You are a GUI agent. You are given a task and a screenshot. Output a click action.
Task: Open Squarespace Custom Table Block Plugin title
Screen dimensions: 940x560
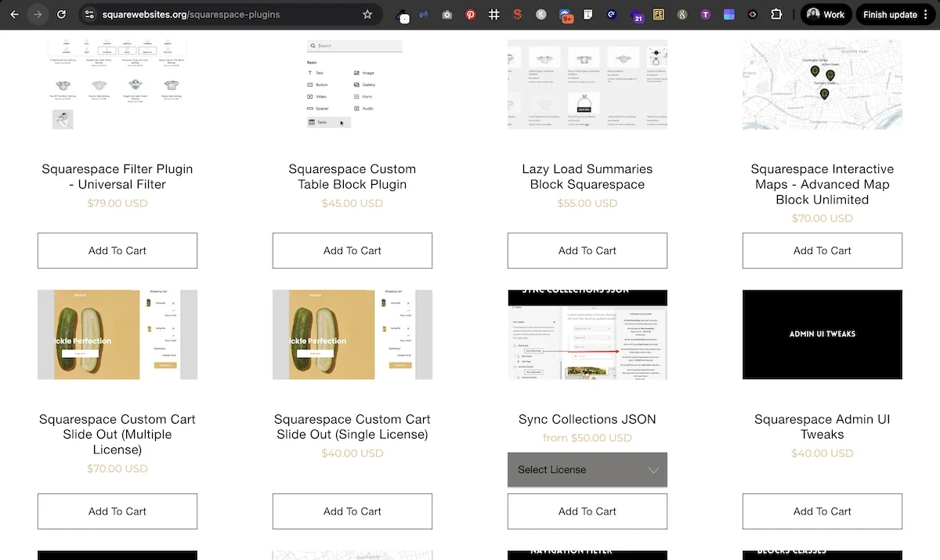pos(352,176)
